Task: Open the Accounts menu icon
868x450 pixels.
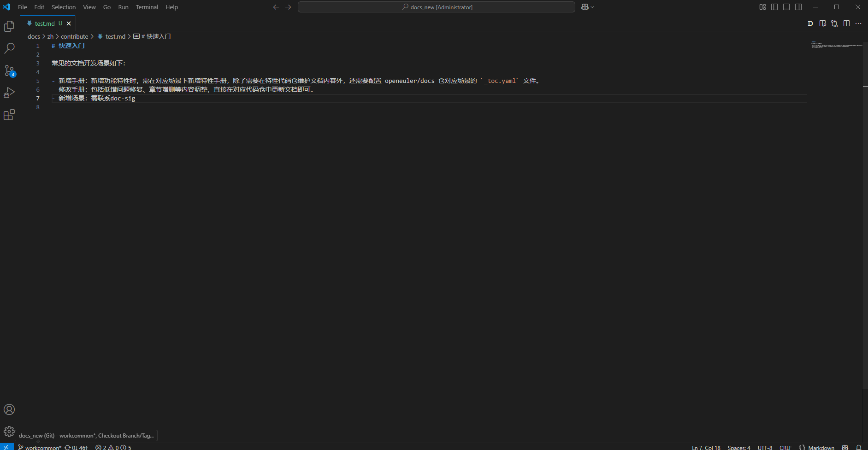Action: pos(9,409)
